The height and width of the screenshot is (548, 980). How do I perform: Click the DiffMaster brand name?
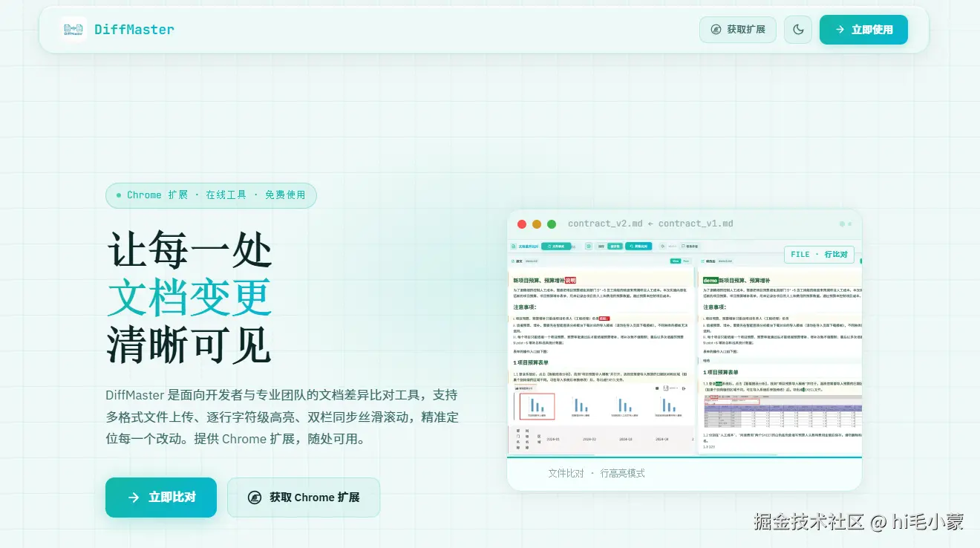134,30
